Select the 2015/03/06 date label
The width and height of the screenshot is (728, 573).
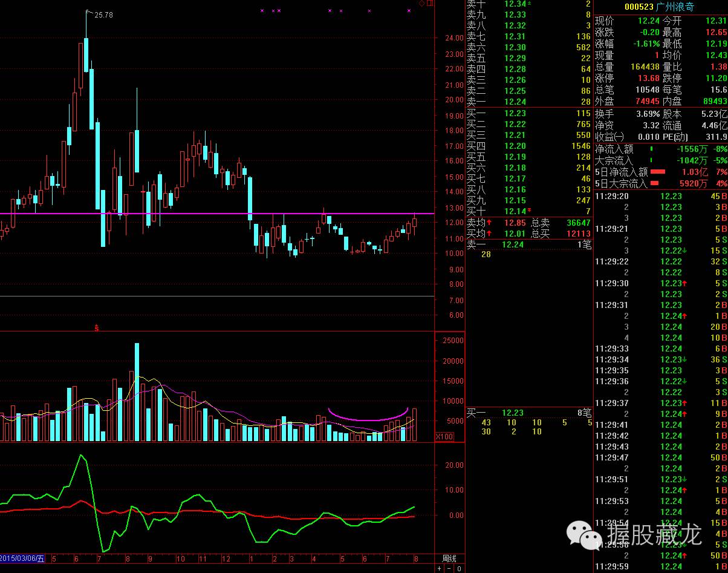pos(22,558)
